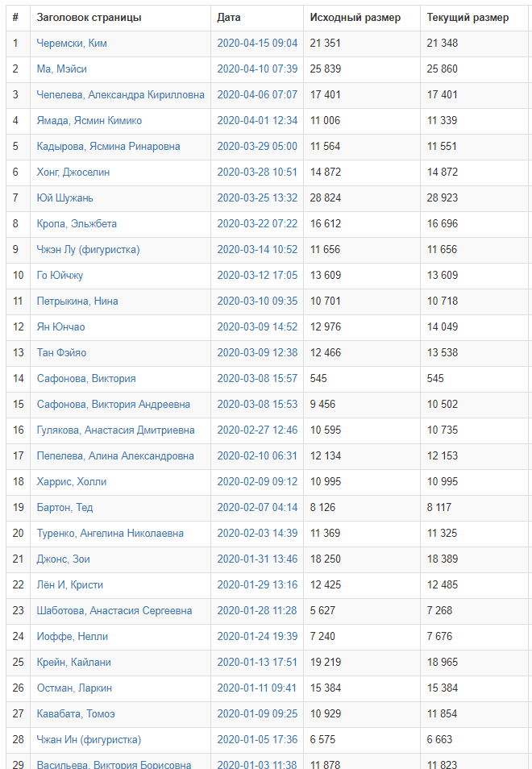Viewport: 532px width, 769px height.
Task: Open revision dated 2020-03-28 10:51
Action: click(x=257, y=173)
